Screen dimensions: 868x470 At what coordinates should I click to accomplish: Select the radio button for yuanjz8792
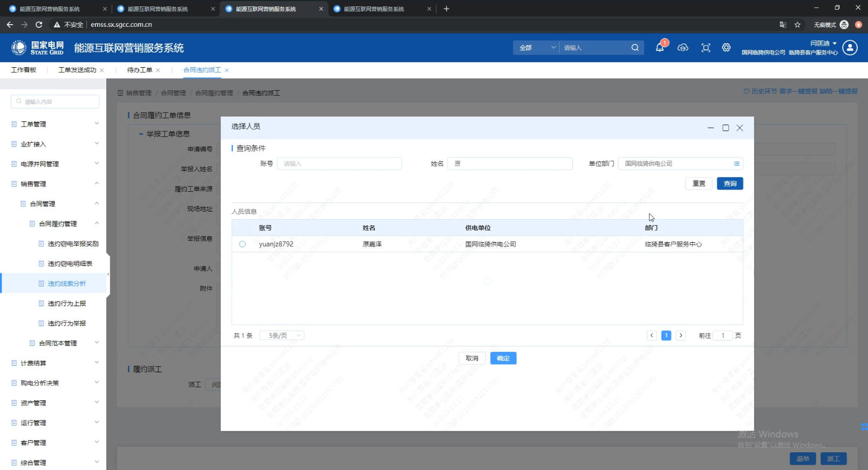243,244
